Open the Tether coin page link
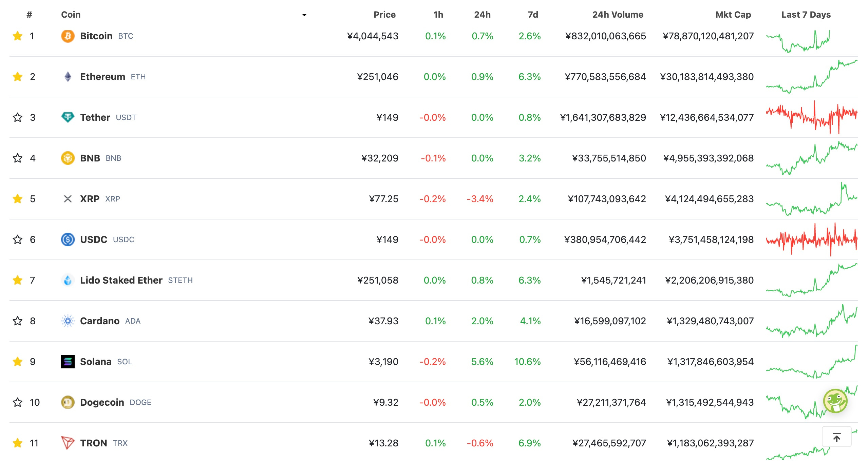 pyautogui.click(x=95, y=117)
